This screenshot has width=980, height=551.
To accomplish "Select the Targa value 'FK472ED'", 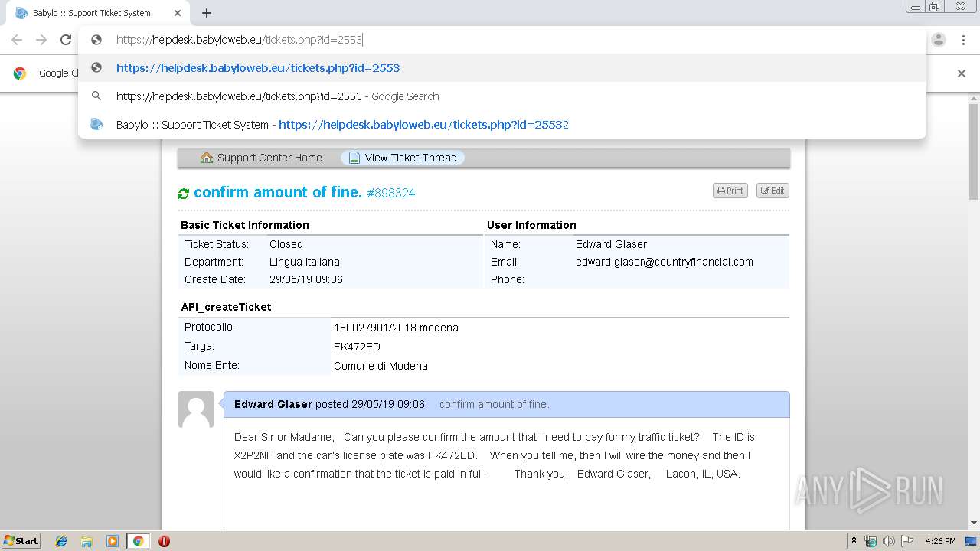I will [357, 347].
